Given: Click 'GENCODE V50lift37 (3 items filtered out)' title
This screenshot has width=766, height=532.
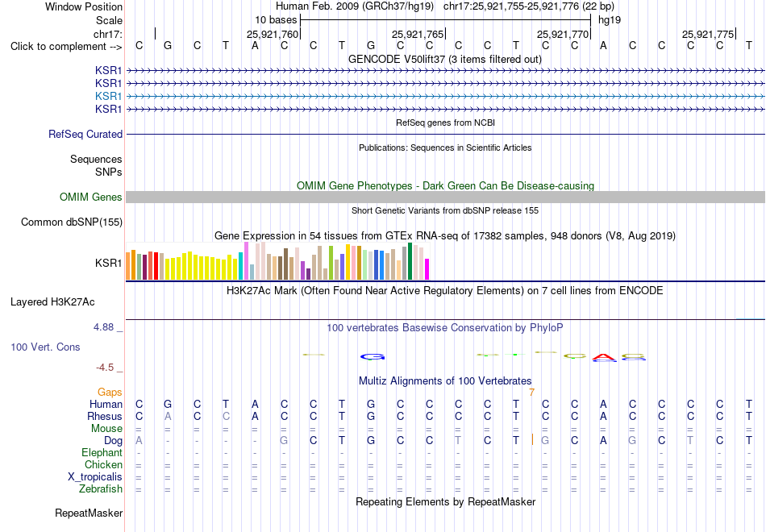Looking at the screenshot, I should 445,59.
